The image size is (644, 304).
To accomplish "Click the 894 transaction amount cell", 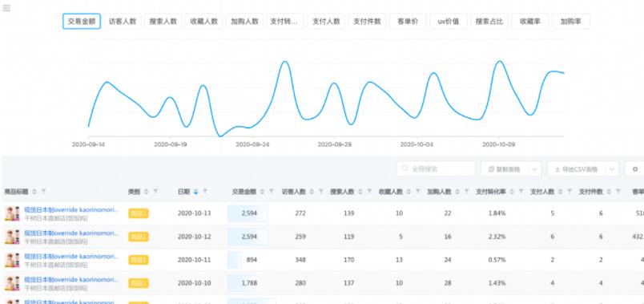I will pos(252,260).
